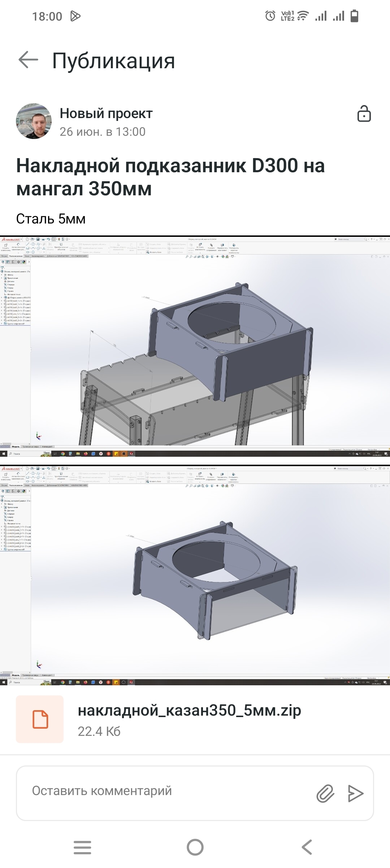Download накладной_казан350_5мм.zip file
The width and height of the screenshot is (390, 868).
click(x=189, y=711)
